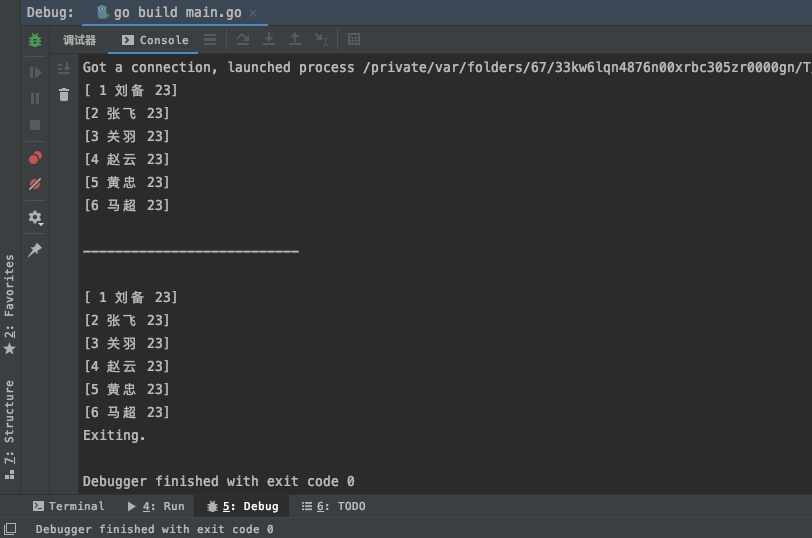Click the Step Out upload-arrow icon
The height and width of the screenshot is (538, 812).
click(295, 39)
